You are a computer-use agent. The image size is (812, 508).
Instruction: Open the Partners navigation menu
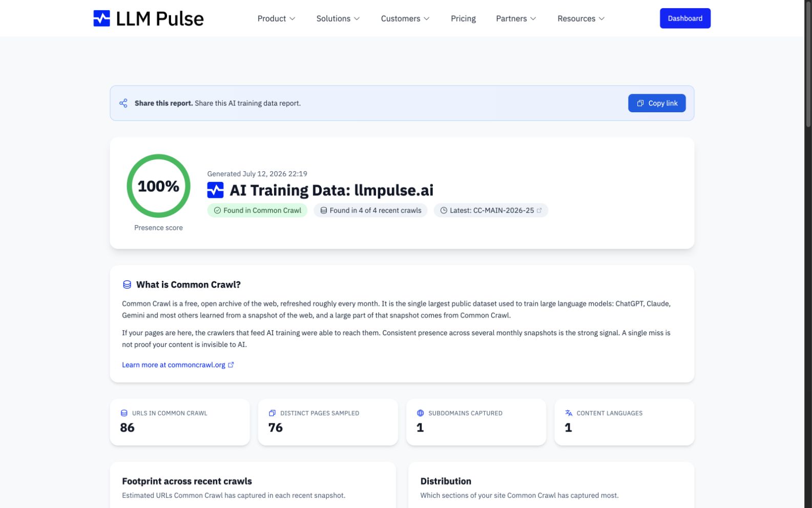(x=516, y=18)
